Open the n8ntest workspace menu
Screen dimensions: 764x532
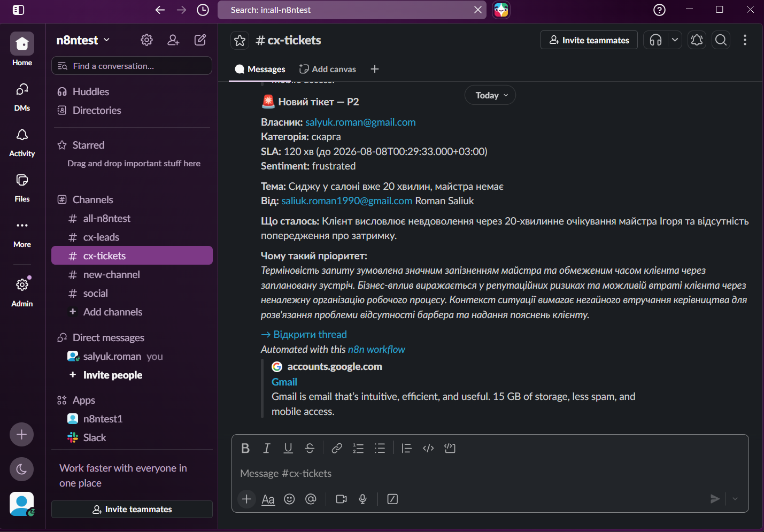pos(83,40)
